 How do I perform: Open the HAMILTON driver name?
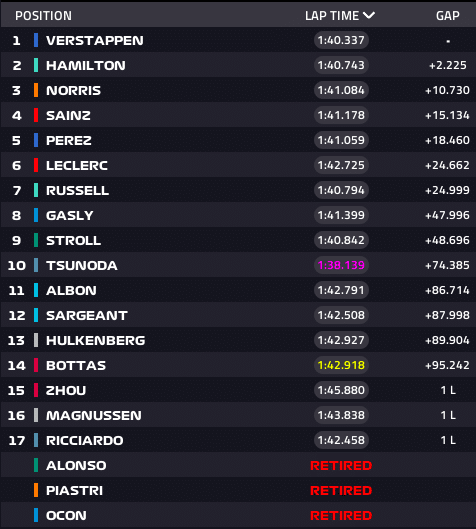pos(86,65)
